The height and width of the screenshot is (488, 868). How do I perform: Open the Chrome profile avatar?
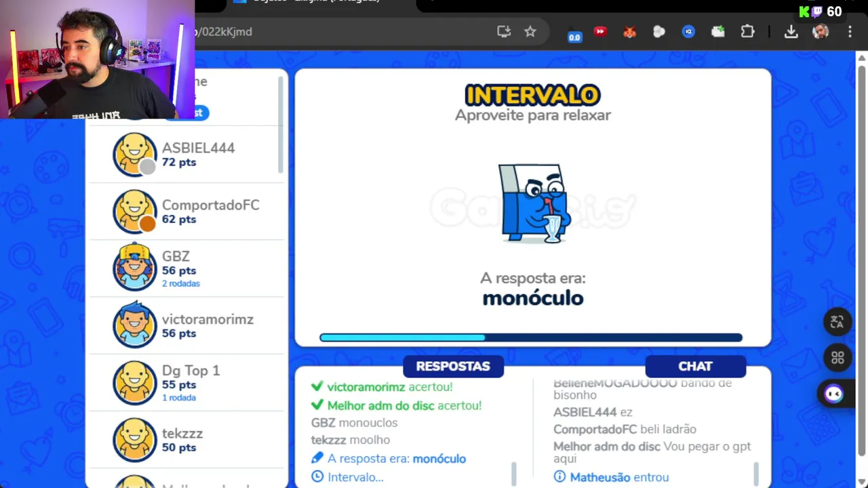coord(821,32)
